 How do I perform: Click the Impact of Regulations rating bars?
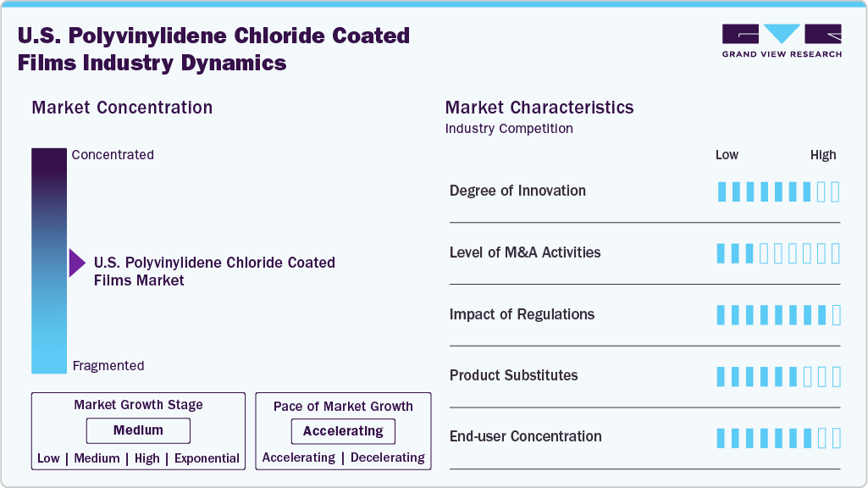[x=778, y=315]
